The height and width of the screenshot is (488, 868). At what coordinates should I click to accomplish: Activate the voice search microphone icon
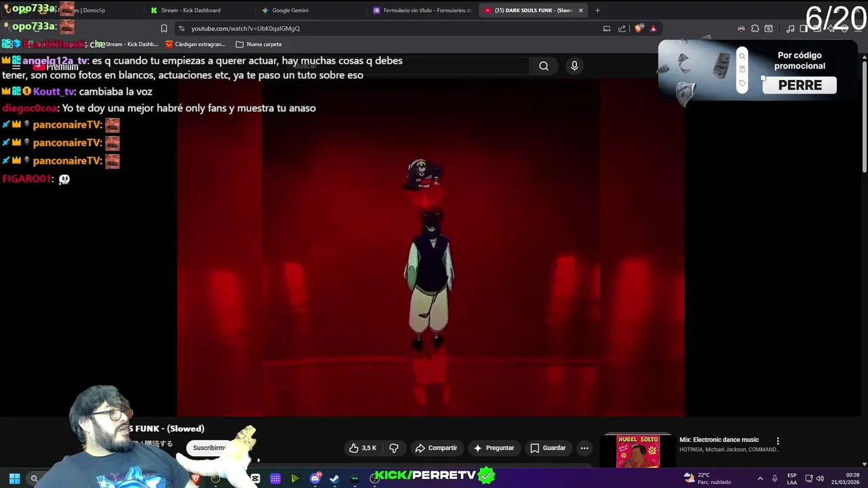[574, 66]
